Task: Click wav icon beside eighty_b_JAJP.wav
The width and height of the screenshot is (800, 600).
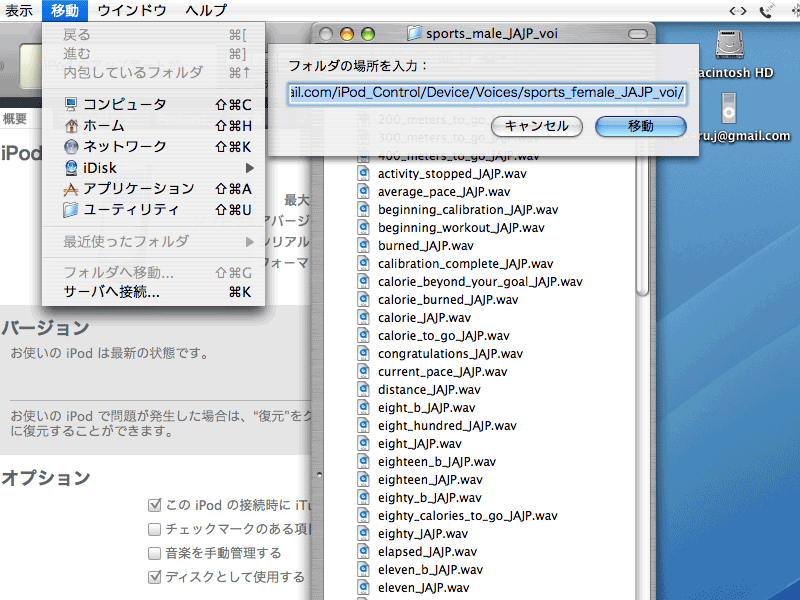Action: (x=363, y=497)
